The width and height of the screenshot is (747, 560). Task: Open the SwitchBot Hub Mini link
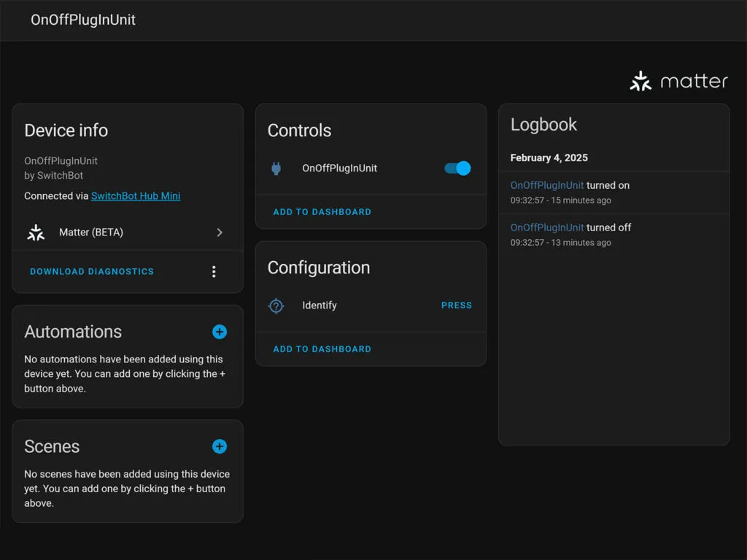(136, 195)
